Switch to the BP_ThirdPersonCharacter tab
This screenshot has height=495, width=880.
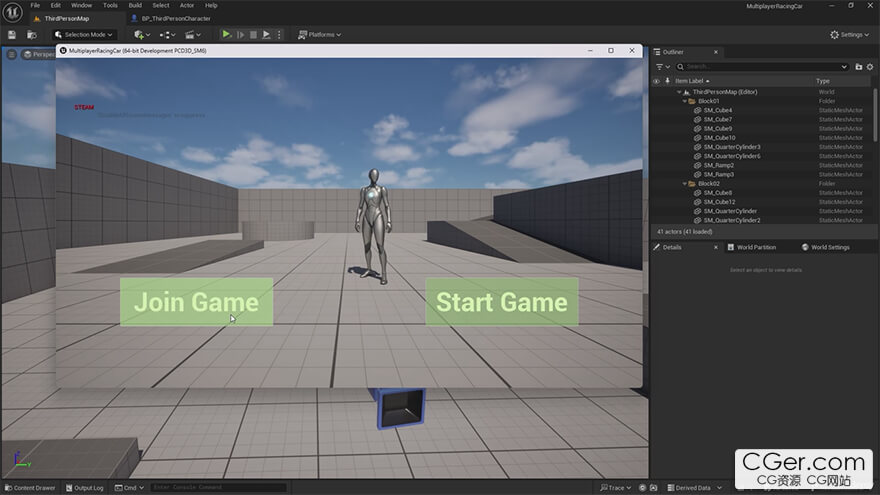(x=176, y=19)
